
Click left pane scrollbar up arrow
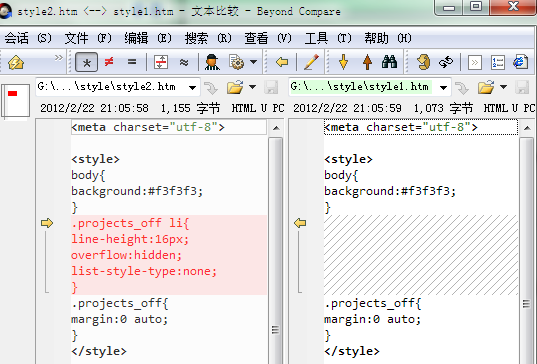point(276,128)
